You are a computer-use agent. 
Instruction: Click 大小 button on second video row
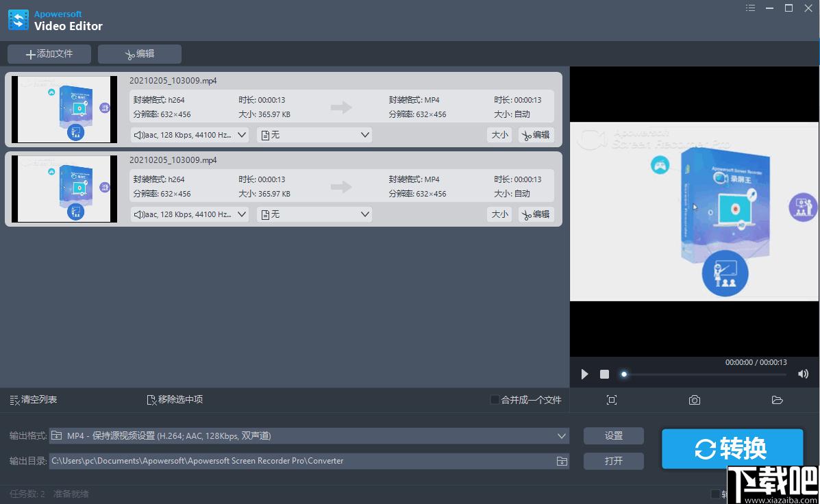(499, 214)
